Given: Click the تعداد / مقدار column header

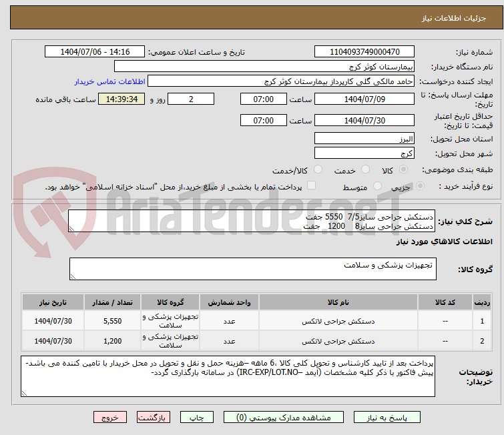Looking at the screenshot, I should tap(113, 302).
